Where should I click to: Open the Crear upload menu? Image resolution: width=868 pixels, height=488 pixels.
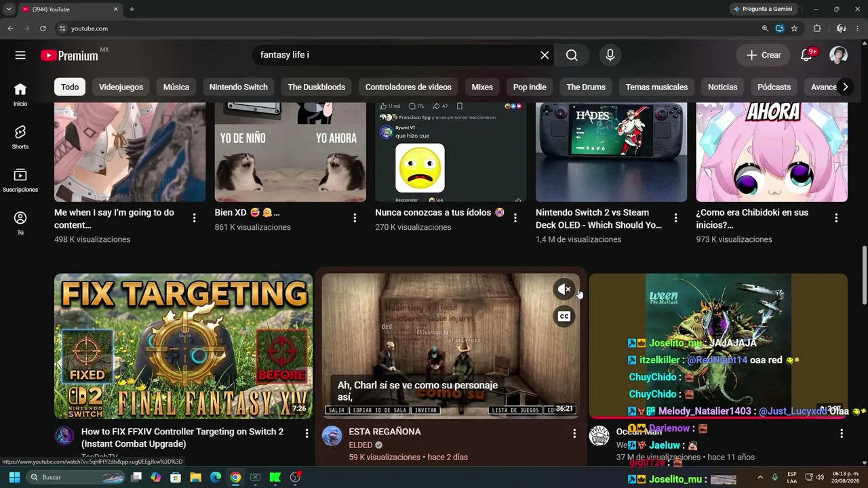pyautogui.click(x=763, y=55)
